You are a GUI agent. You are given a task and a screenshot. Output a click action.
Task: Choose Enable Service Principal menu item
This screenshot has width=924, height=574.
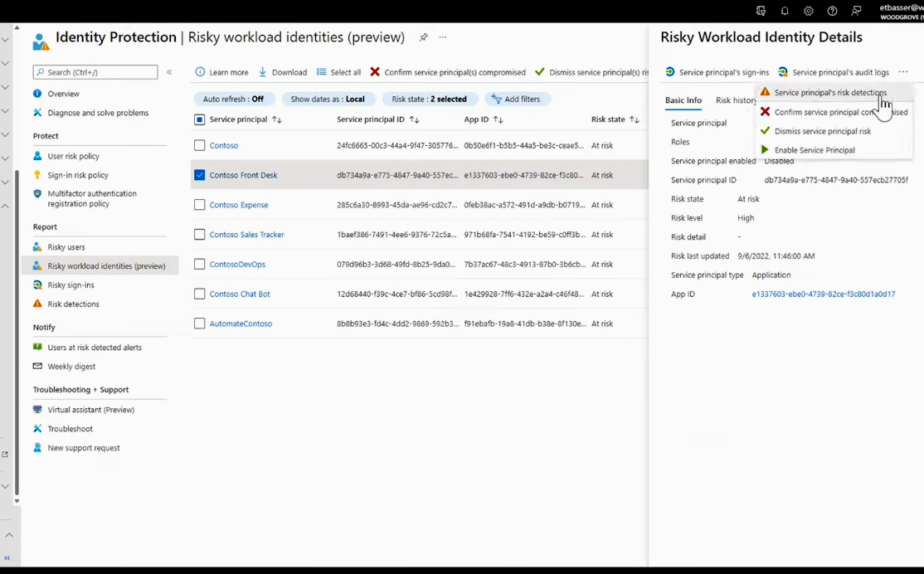point(834,150)
